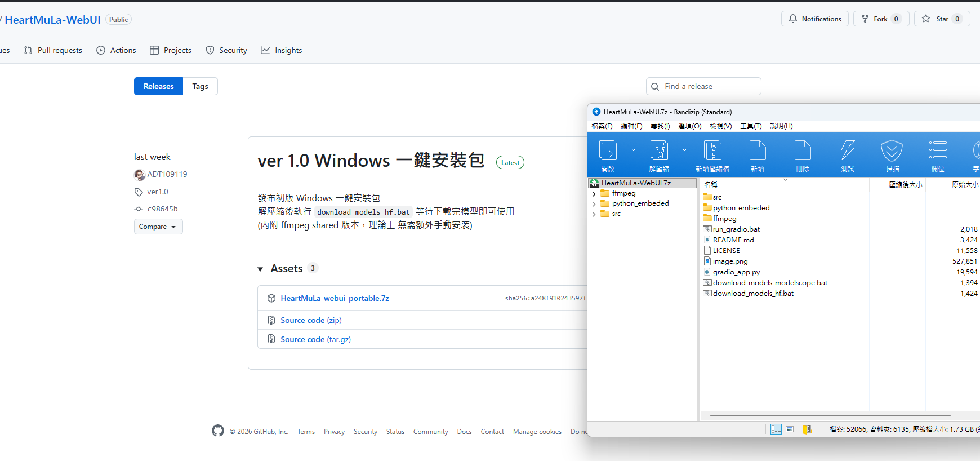
Task: Open the Actions tab on GitHub
Action: pos(116,50)
